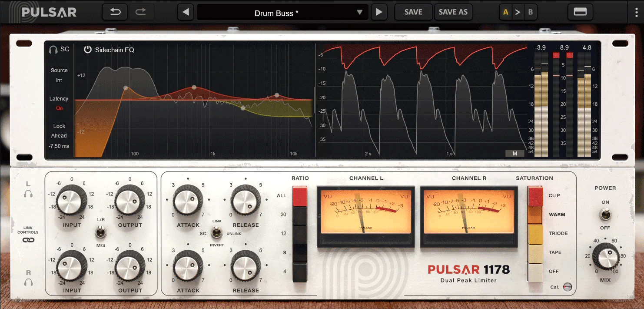Click the undo arrow icon

coord(115,12)
